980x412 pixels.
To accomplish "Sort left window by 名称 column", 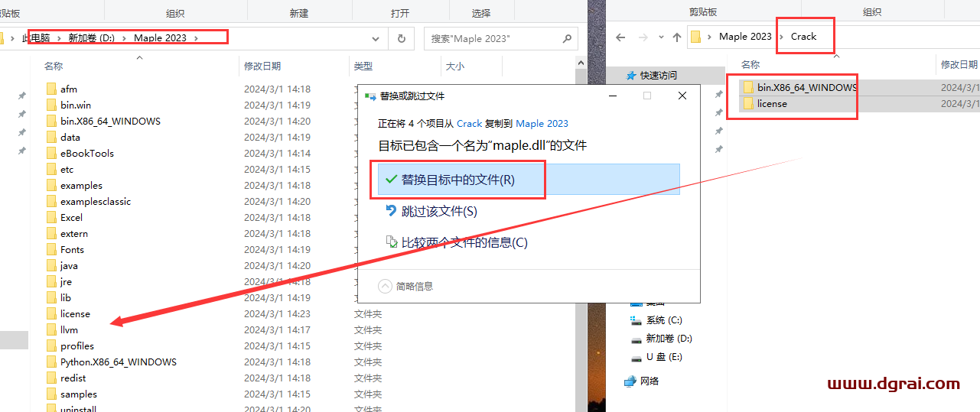I will click(x=54, y=67).
